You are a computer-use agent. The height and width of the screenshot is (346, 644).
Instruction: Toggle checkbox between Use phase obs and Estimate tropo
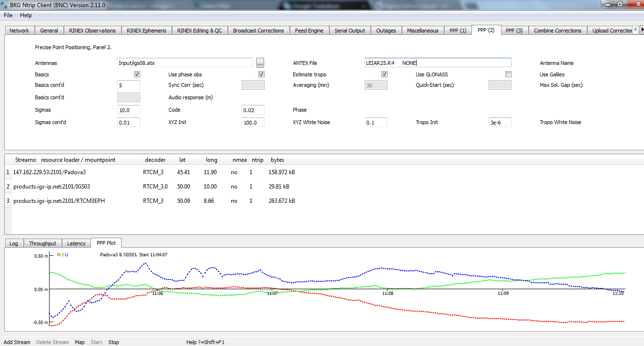pos(261,74)
